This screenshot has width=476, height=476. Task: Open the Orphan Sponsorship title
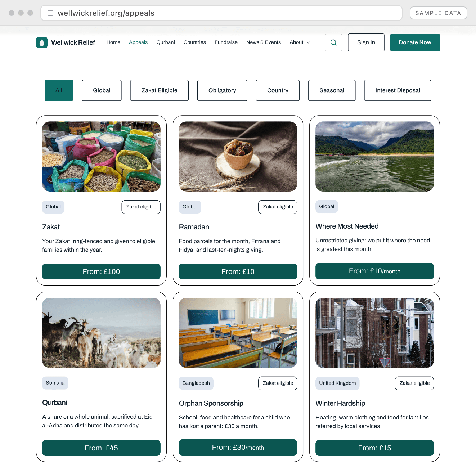click(x=211, y=403)
